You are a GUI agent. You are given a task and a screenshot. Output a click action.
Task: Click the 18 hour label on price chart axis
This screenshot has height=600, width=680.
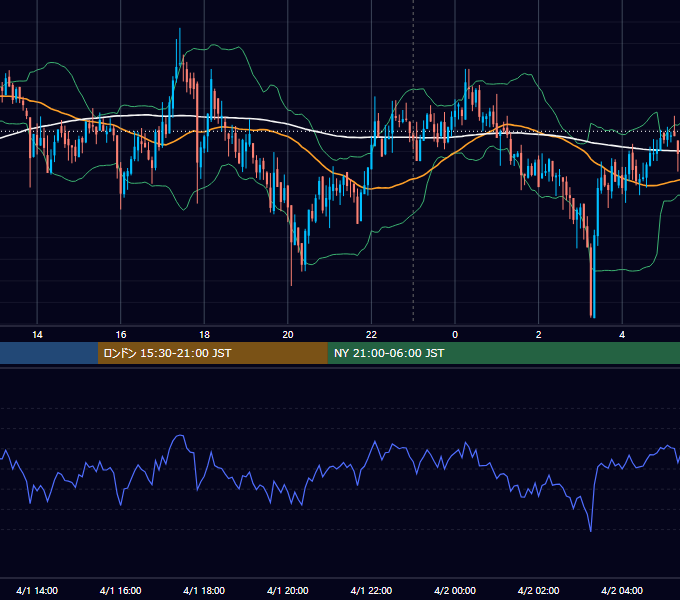204,335
